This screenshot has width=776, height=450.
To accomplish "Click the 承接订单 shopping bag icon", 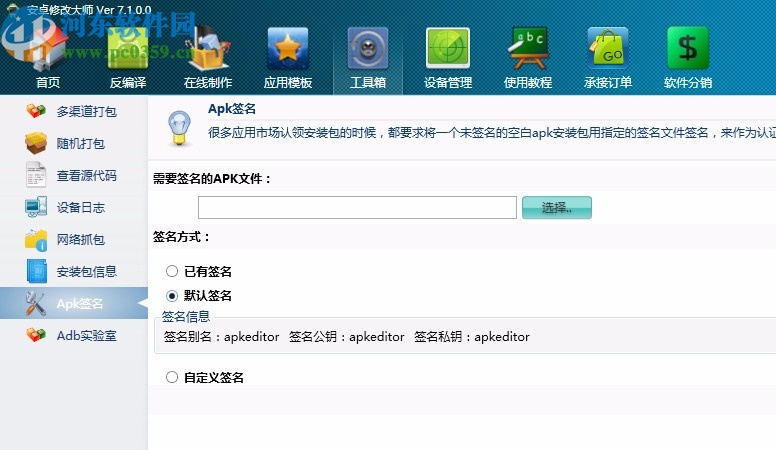I will coord(608,49).
